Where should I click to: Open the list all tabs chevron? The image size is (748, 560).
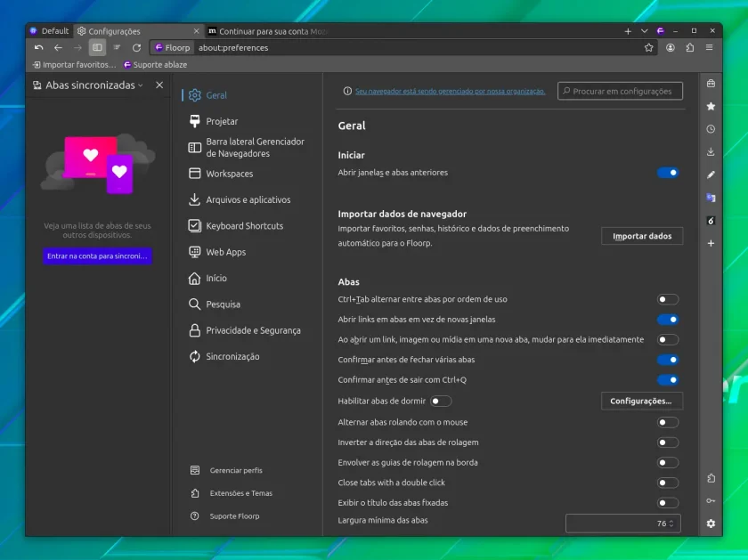pos(645,31)
